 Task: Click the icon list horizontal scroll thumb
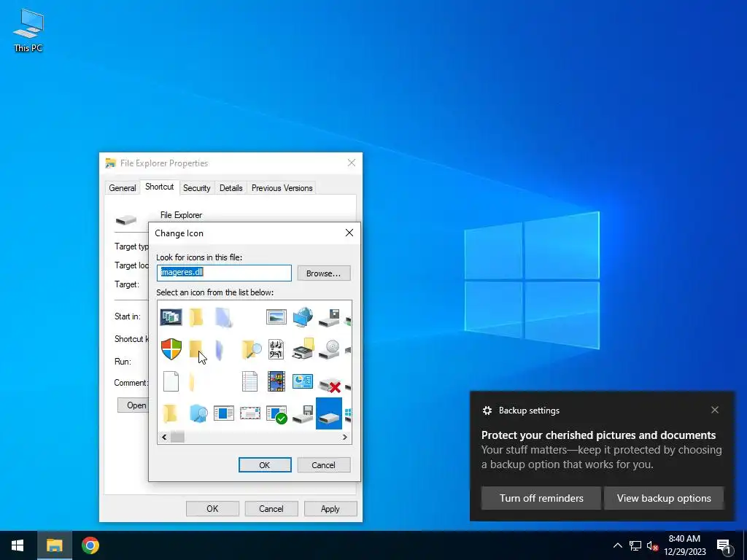(177, 437)
